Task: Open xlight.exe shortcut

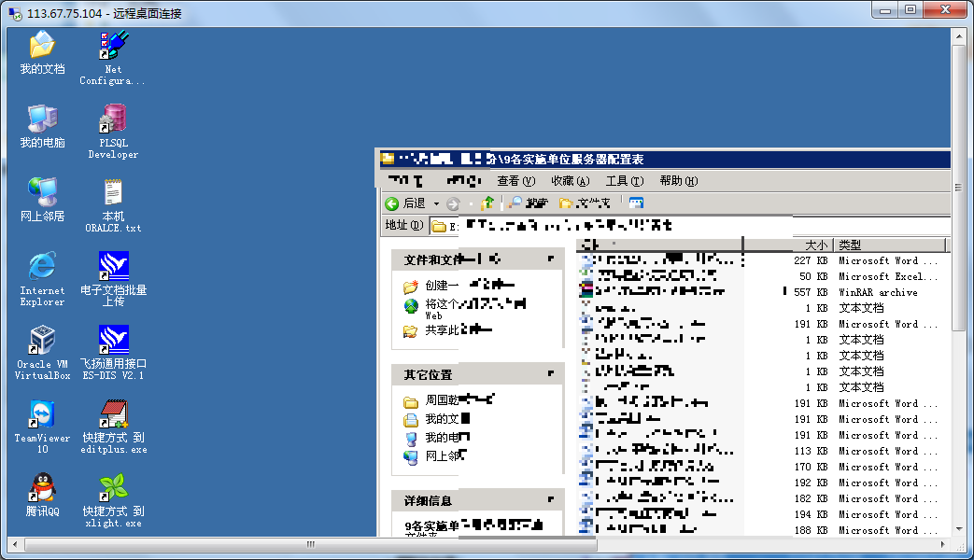Action: coord(114,500)
